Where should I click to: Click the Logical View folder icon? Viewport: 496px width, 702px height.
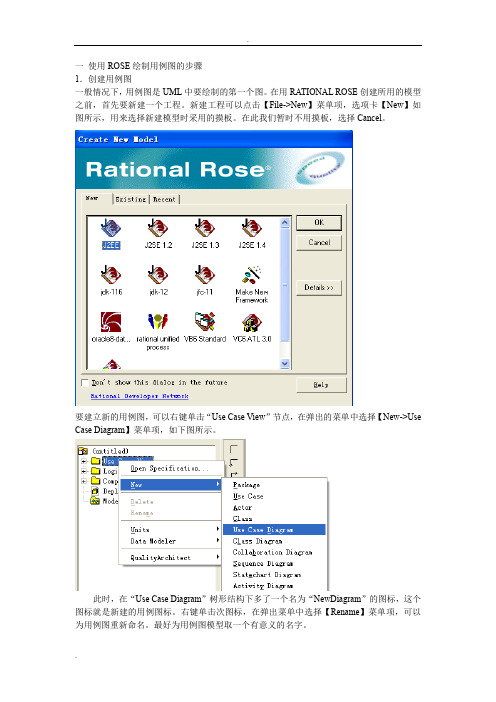95,471
